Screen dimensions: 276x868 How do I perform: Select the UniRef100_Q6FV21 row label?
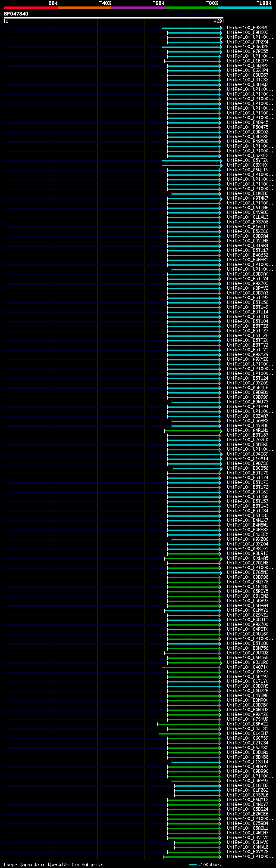click(x=248, y=724)
